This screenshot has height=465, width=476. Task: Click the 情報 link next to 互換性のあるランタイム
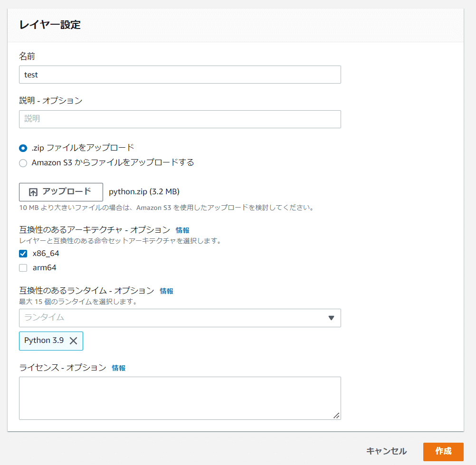click(x=166, y=291)
